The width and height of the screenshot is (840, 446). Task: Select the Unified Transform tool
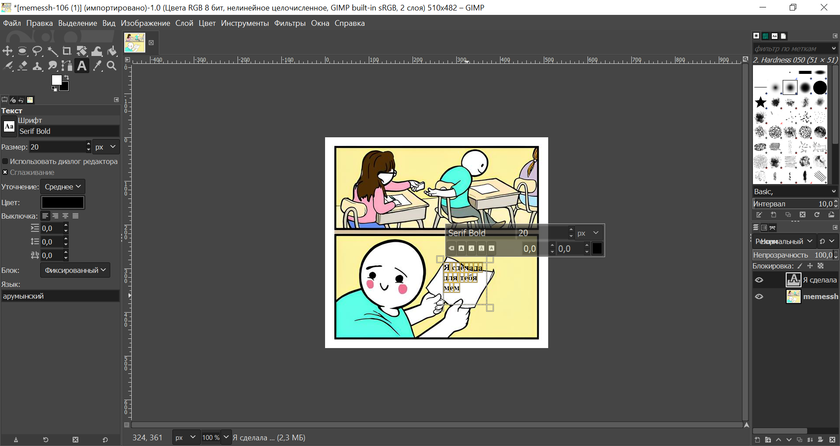82,51
